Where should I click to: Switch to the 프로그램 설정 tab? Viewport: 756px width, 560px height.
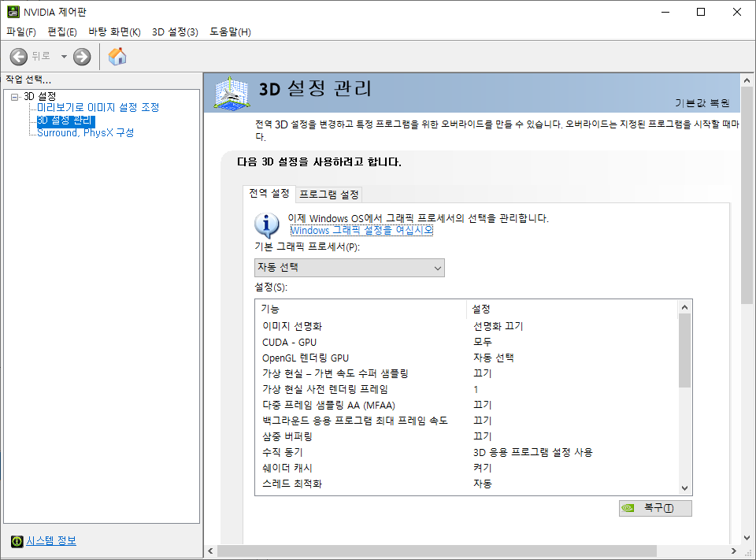coord(329,195)
